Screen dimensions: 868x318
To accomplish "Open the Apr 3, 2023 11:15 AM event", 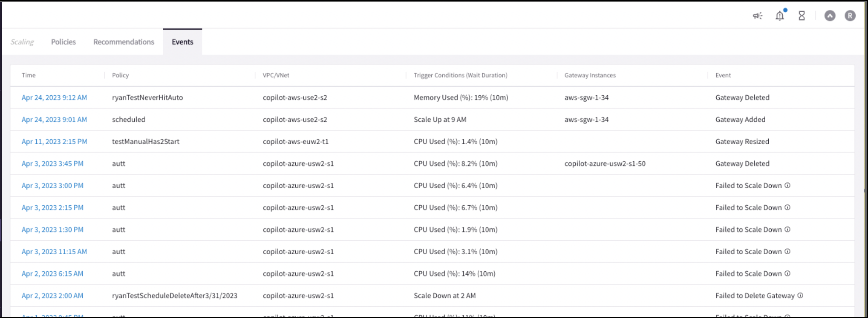I will pos(54,251).
